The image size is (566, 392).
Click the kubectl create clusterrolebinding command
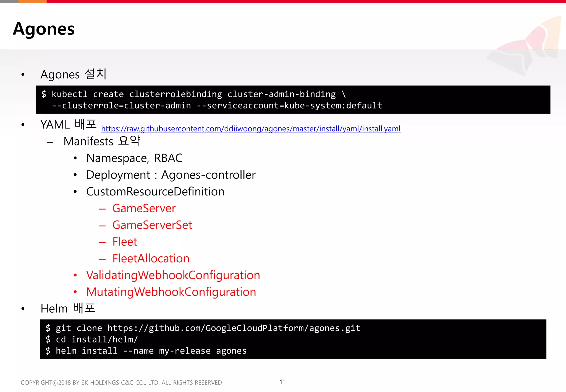[x=193, y=94]
